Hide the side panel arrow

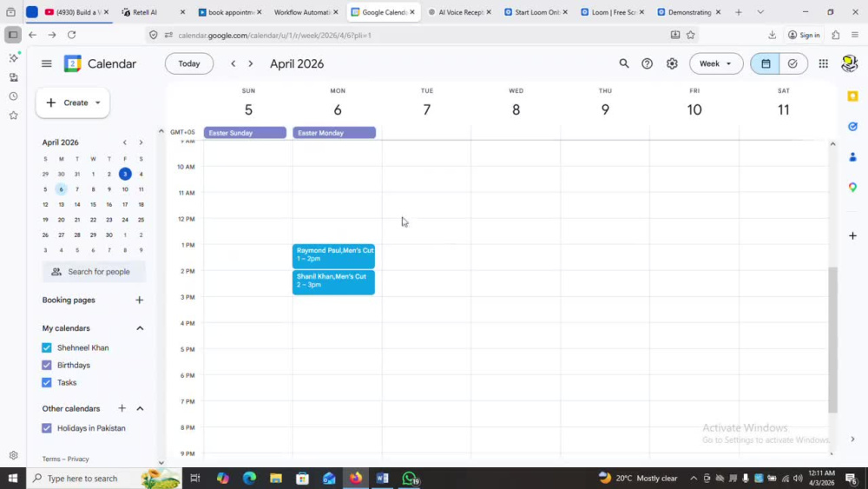click(852, 439)
